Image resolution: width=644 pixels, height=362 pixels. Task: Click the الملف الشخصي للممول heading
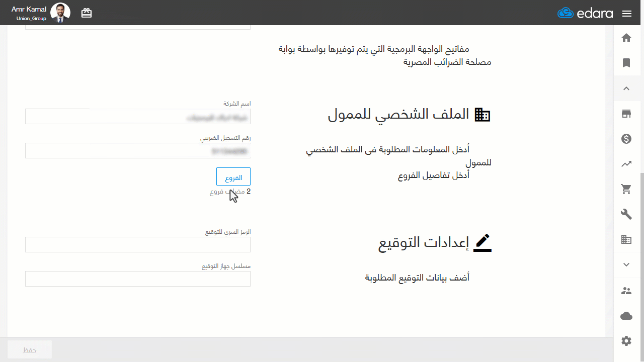pyautogui.click(x=398, y=115)
